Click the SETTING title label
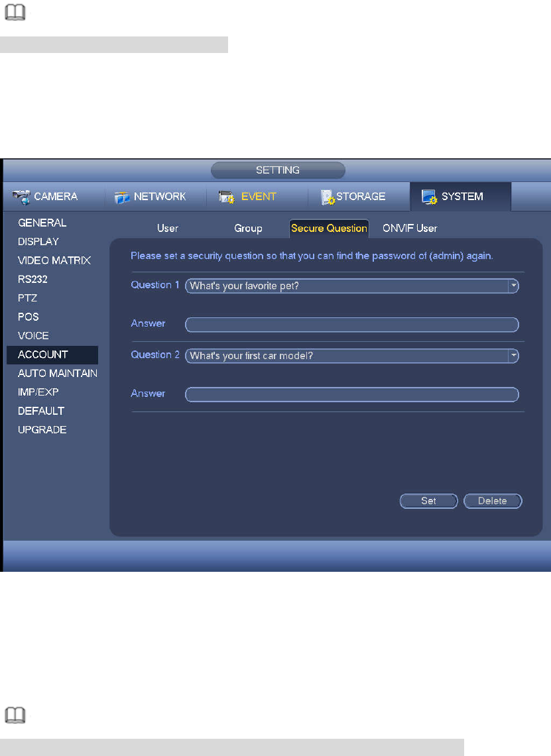 [x=278, y=170]
